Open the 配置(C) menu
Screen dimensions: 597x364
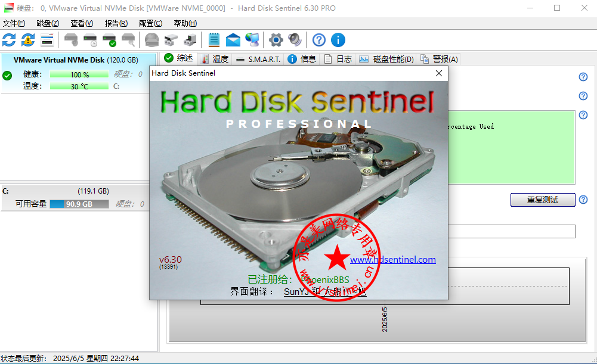tap(151, 24)
